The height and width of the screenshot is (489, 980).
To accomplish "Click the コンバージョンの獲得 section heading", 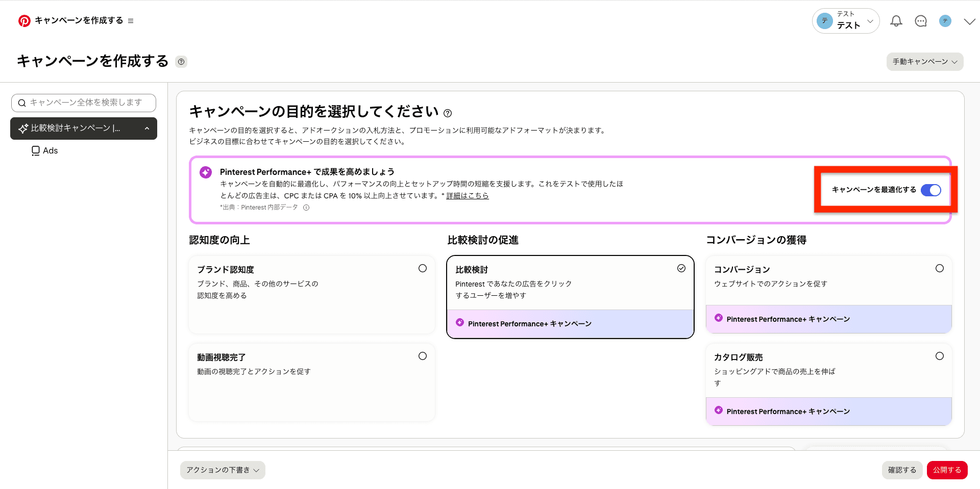I will click(756, 240).
